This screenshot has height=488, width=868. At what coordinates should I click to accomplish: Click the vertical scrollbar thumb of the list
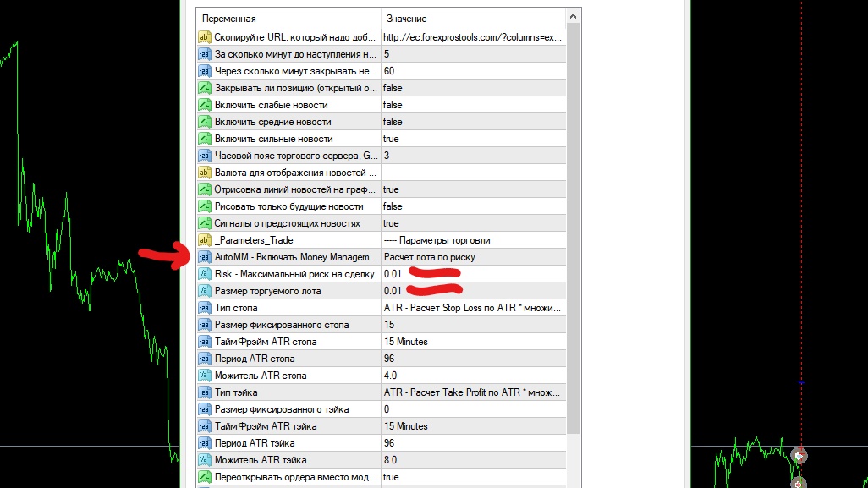click(x=573, y=228)
